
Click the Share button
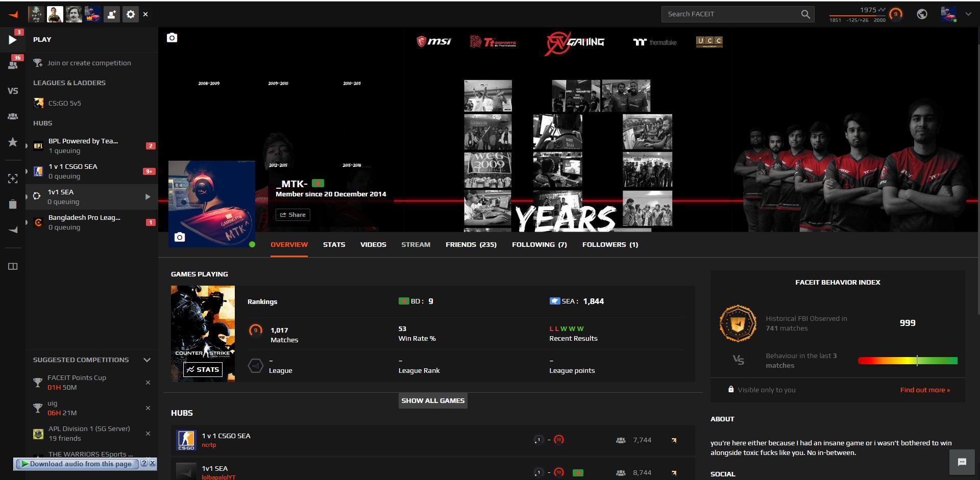[x=293, y=215]
